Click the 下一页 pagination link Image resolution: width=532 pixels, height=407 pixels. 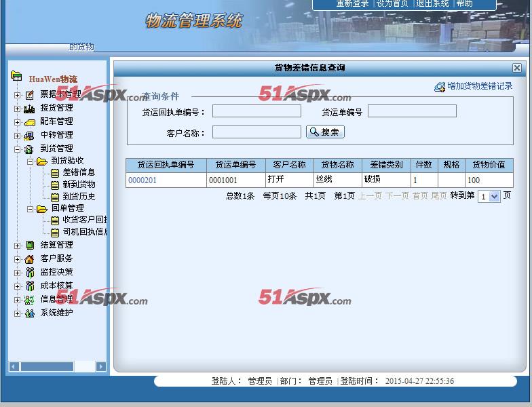[x=397, y=195]
